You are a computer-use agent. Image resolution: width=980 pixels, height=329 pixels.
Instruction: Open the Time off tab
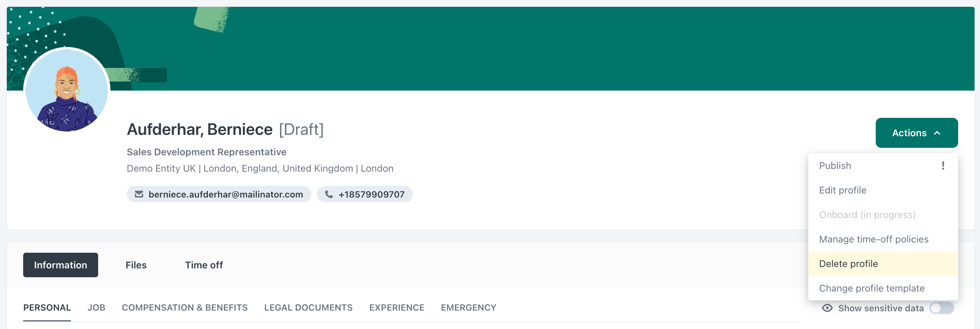point(204,265)
